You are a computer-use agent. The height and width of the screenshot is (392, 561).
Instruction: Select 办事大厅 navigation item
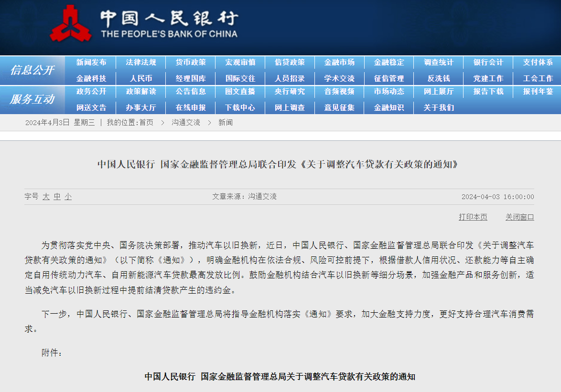pos(141,107)
